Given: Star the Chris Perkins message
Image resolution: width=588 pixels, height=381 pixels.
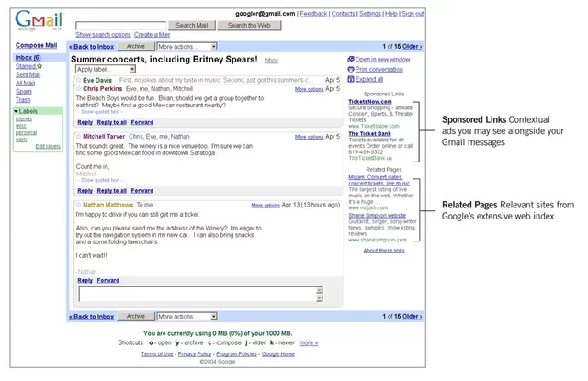Looking at the screenshot, I should 78,89.
